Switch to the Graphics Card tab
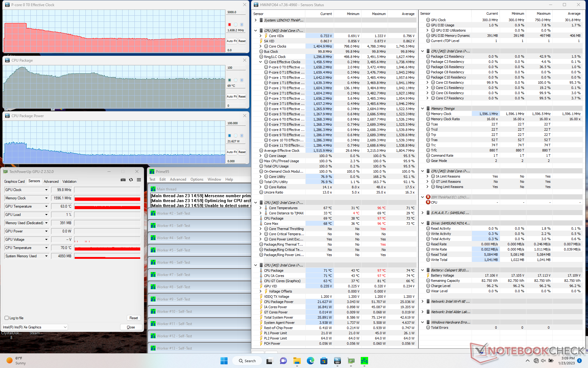This screenshot has width=588, height=368. click(14, 181)
